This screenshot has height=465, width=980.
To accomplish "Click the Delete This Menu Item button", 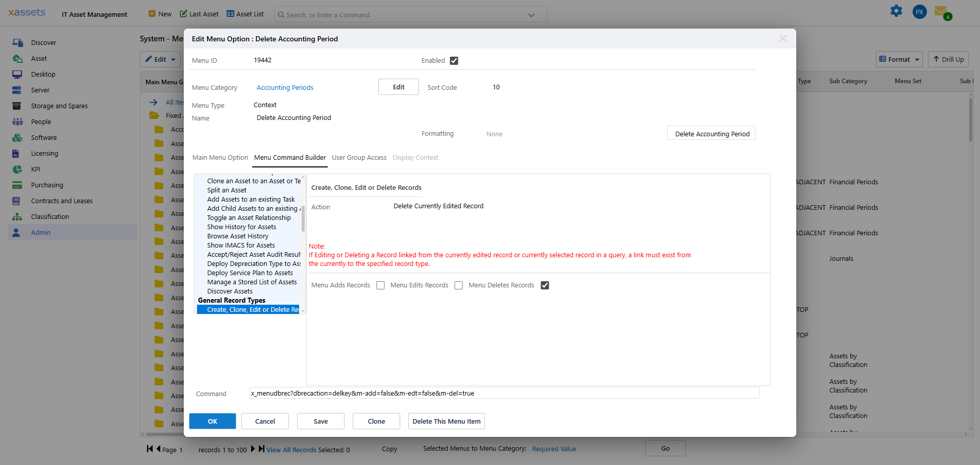I will 446,421.
